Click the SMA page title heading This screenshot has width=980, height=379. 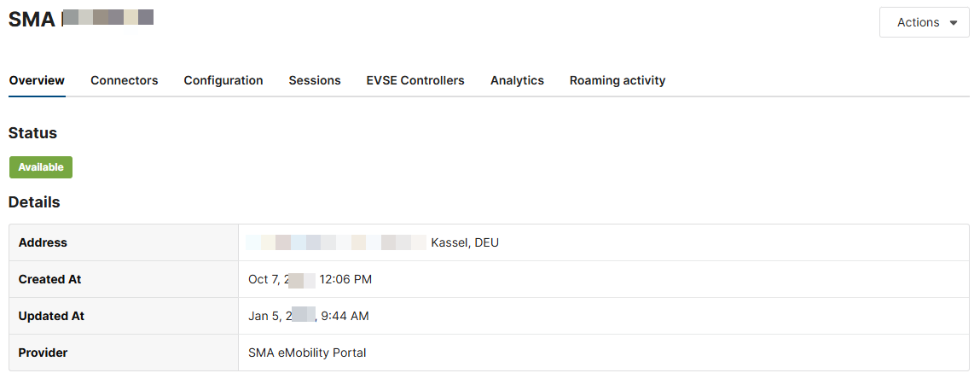coord(32,19)
